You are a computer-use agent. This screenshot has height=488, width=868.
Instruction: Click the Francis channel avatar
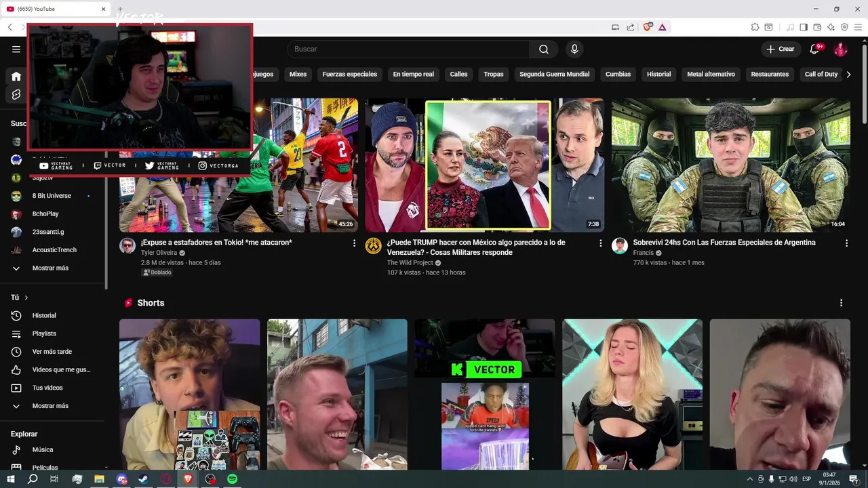[x=619, y=246]
